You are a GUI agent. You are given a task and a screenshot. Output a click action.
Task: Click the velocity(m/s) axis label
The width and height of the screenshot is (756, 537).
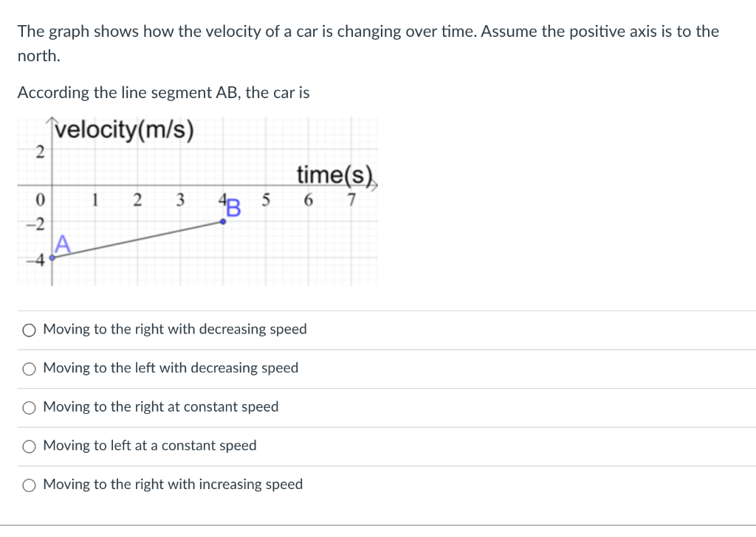pos(123,131)
